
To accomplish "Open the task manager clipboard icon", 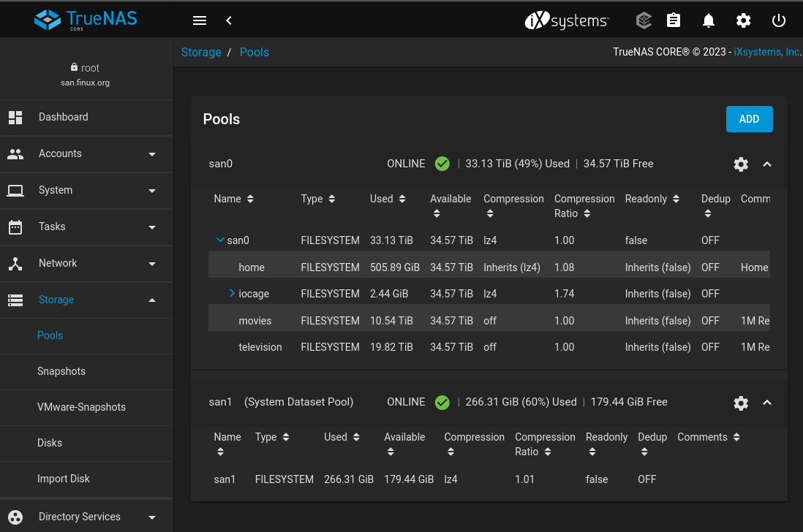I will (x=674, y=20).
